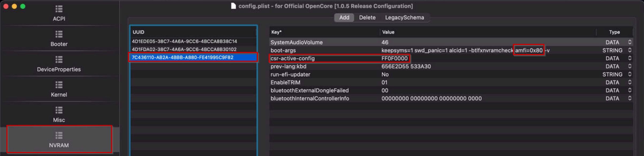Click the Key column header
Image resolution: width=644 pixels, height=156 pixels.
pyautogui.click(x=276, y=32)
